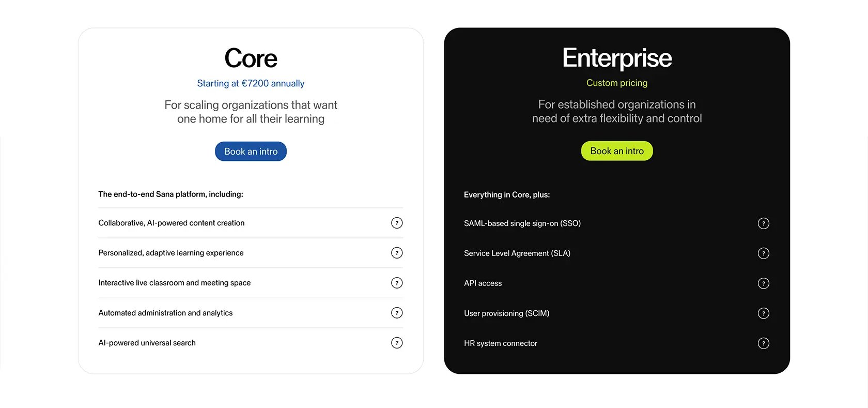Viewport: 868px width, 408px height.
Task: Click help icon for Collaborative AI-powered content creation
Action: [397, 223]
